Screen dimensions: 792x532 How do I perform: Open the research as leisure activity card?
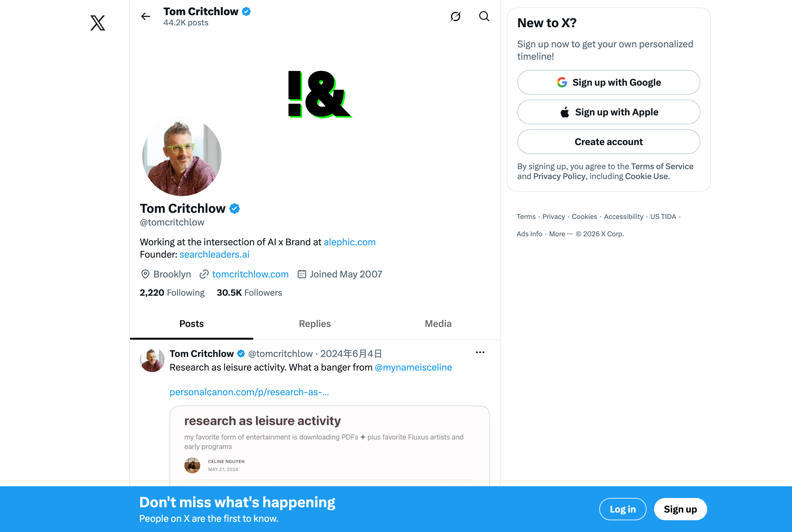329,446
